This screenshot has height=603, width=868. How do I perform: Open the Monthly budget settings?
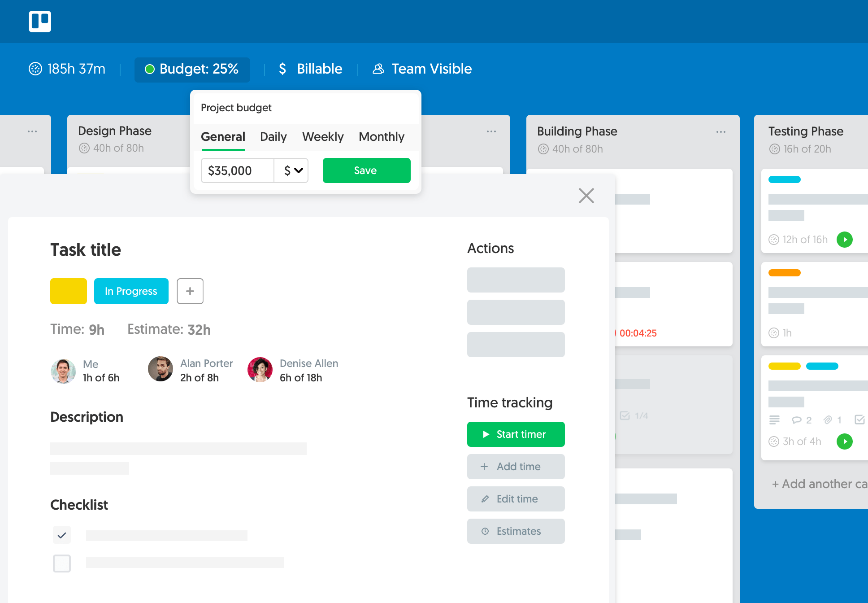[x=381, y=136]
